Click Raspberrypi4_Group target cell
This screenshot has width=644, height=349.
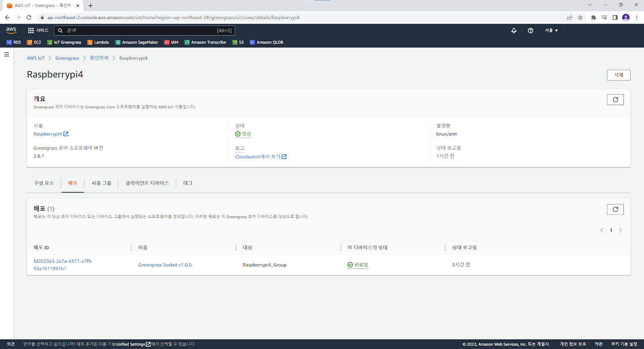[264, 265]
